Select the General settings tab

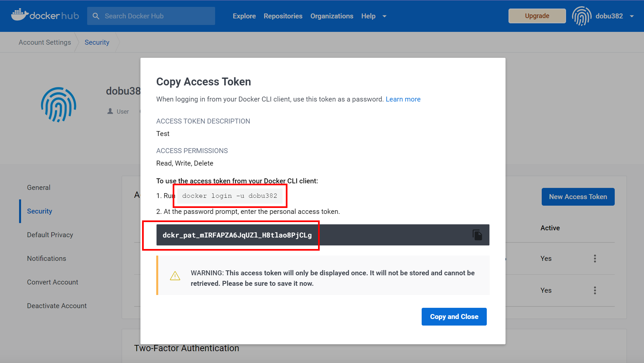click(x=38, y=187)
